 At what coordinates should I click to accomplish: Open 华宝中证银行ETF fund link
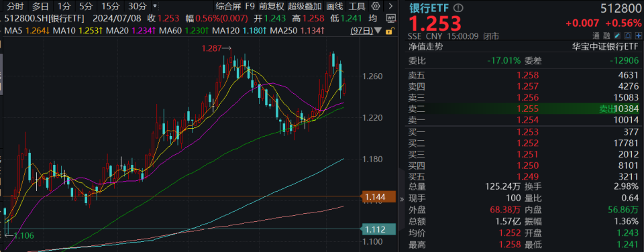(606, 47)
